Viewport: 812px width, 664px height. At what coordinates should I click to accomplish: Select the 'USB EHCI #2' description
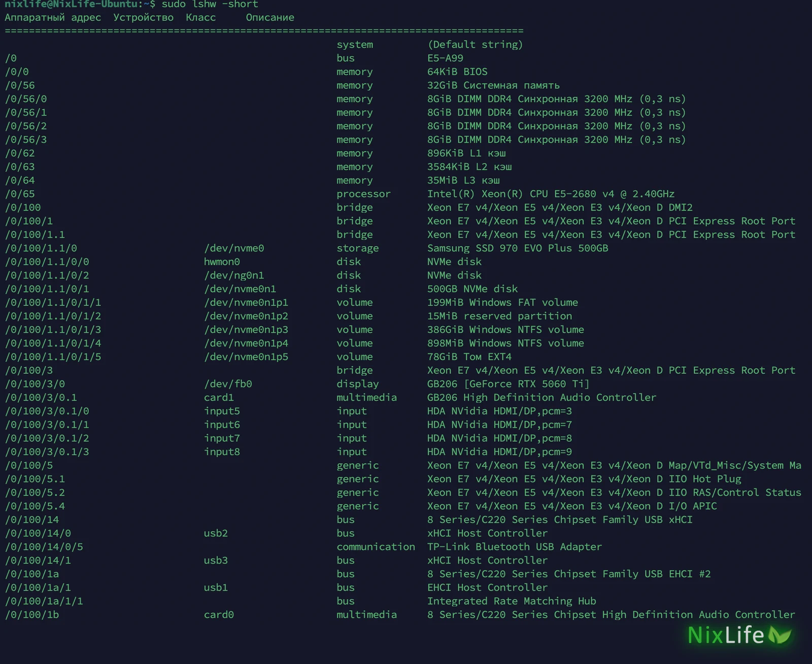point(569,574)
